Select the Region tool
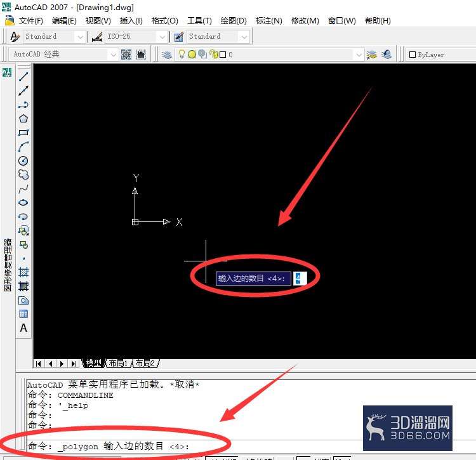The width and height of the screenshot is (476, 460). click(23, 300)
